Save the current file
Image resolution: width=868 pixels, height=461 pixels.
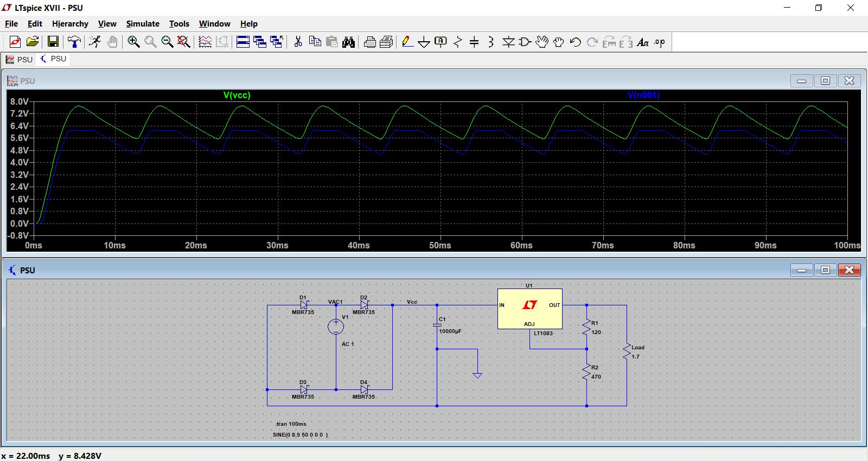[53, 42]
